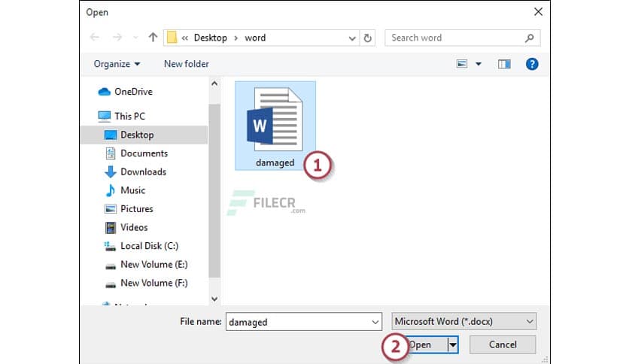
Task: Open Music in the sidebar
Action: pos(132,190)
